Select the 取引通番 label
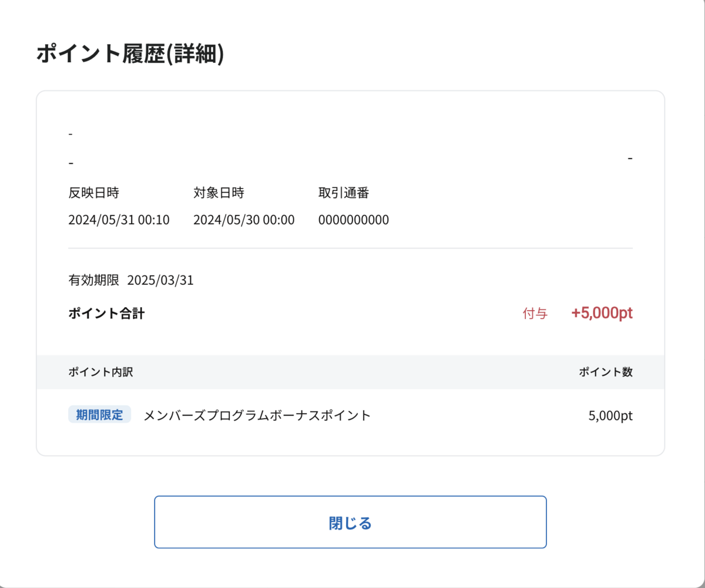705x588 pixels. (x=344, y=193)
